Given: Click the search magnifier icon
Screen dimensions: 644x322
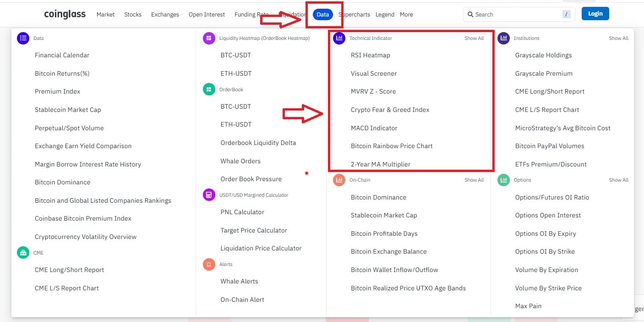Looking at the screenshot, I should 470,14.
